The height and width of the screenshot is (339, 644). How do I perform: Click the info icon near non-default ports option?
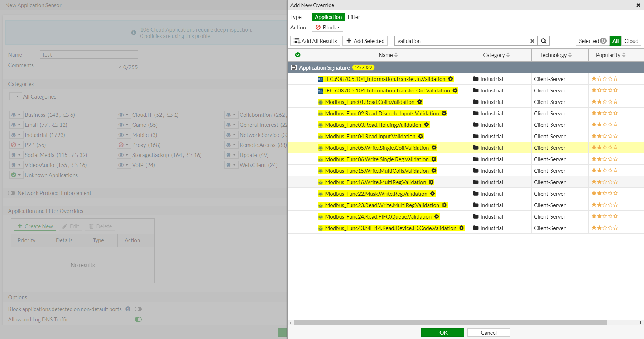coord(128,309)
